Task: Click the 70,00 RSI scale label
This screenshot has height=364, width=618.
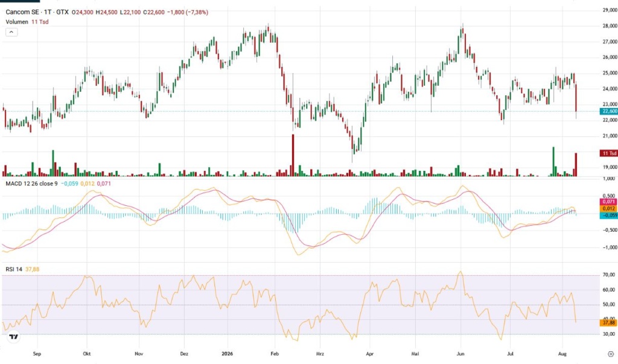Action: click(x=610, y=275)
